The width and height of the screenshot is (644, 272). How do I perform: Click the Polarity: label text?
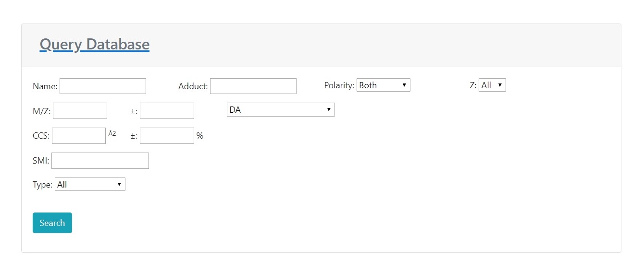(339, 85)
